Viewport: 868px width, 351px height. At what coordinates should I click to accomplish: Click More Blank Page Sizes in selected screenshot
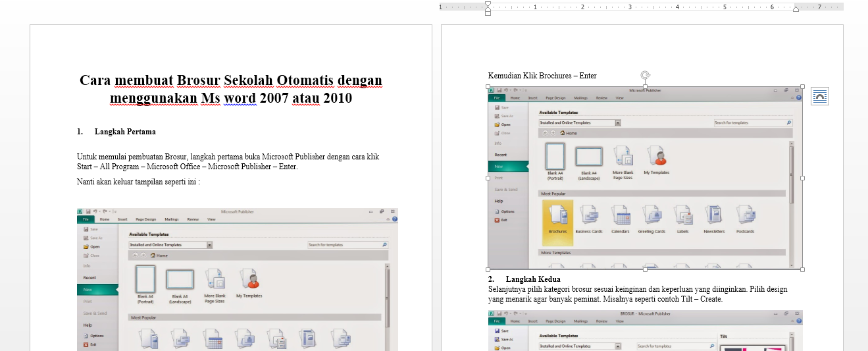click(x=623, y=163)
